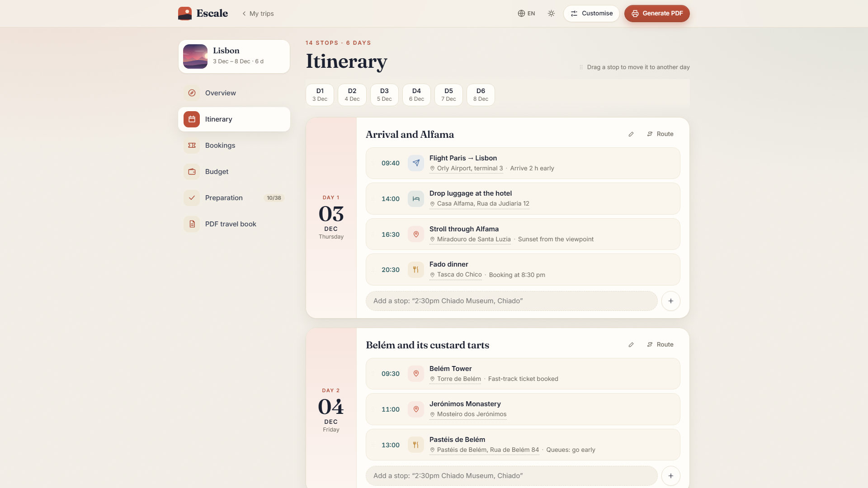Focus the Add a stop field under Day 1

pos(511,301)
